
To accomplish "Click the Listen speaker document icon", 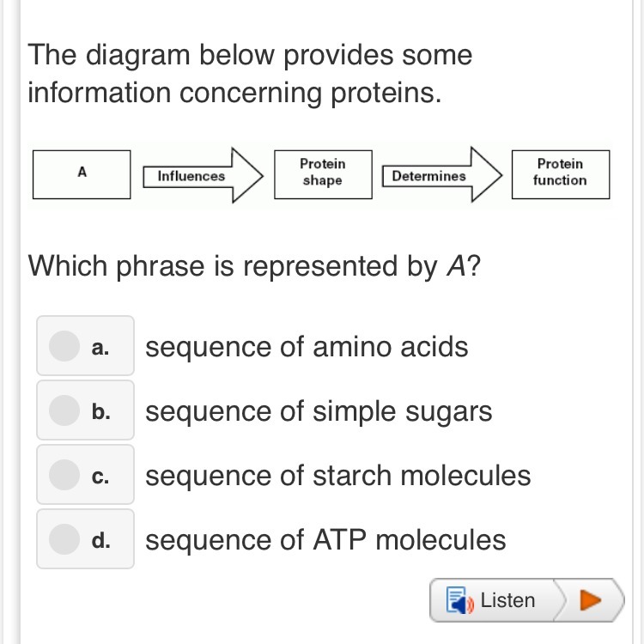I will click(457, 600).
